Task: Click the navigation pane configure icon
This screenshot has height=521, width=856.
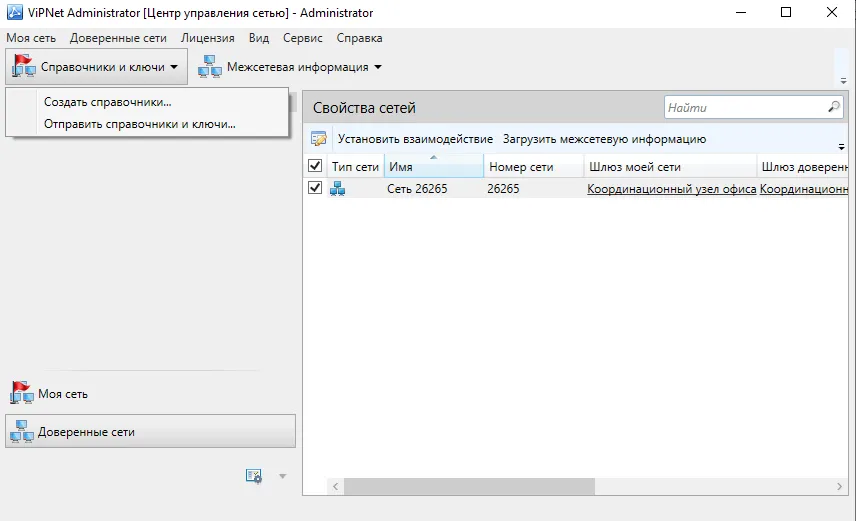Action: tap(254, 476)
